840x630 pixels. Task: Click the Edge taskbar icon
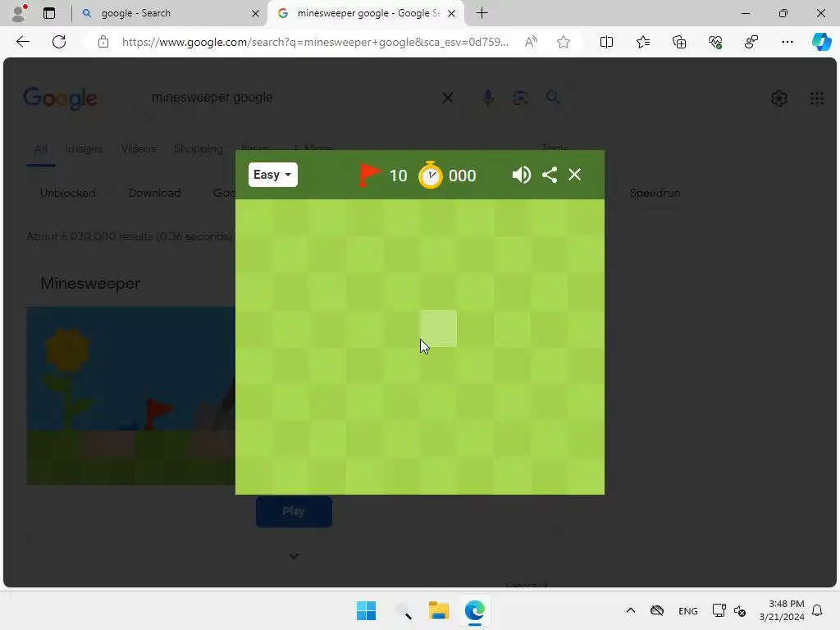coord(475,610)
